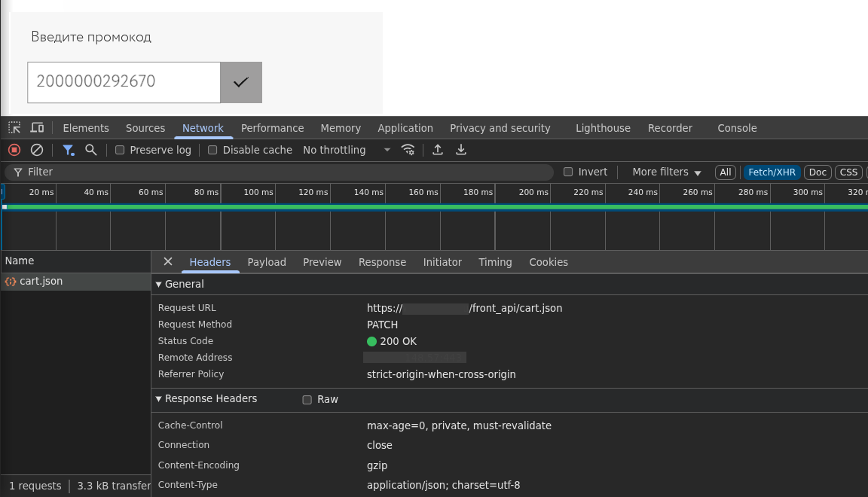Export HAR file download icon
Image resolution: width=868 pixels, height=497 pixels.
(x=460, y=150)
